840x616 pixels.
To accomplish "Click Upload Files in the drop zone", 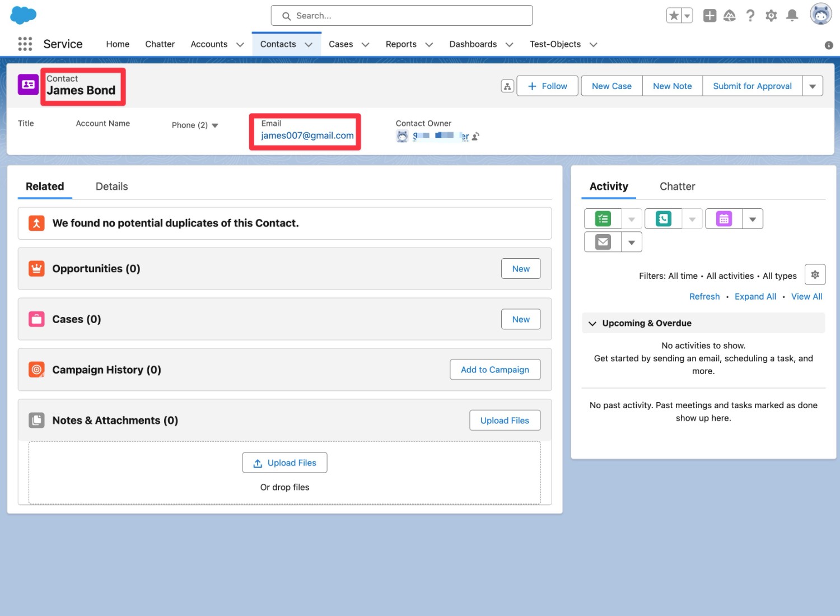I will 284,463.
